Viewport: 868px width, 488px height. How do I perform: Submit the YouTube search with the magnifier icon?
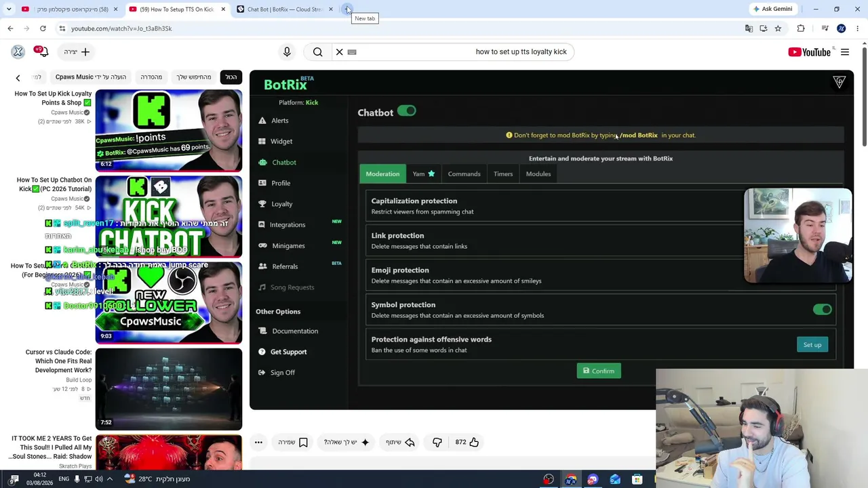317,52
